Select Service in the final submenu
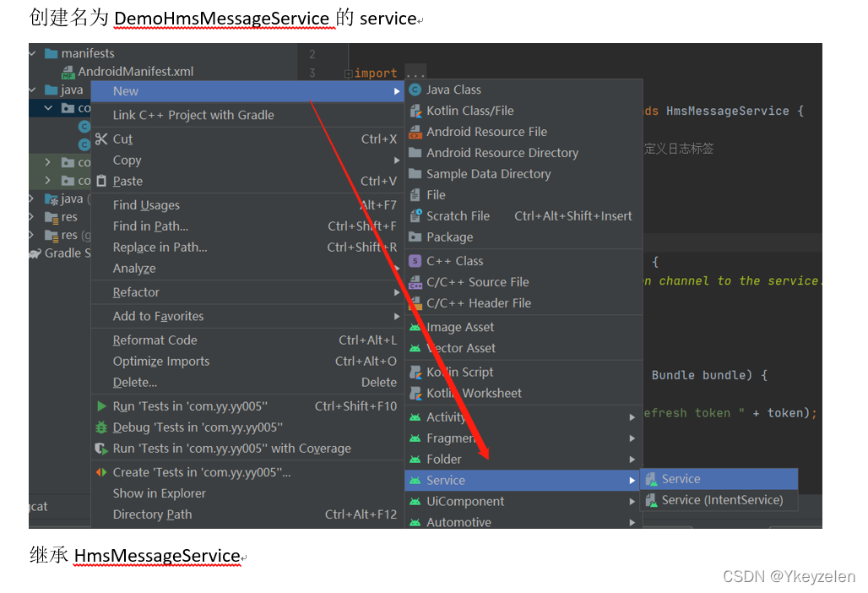 tap(719, 479)
